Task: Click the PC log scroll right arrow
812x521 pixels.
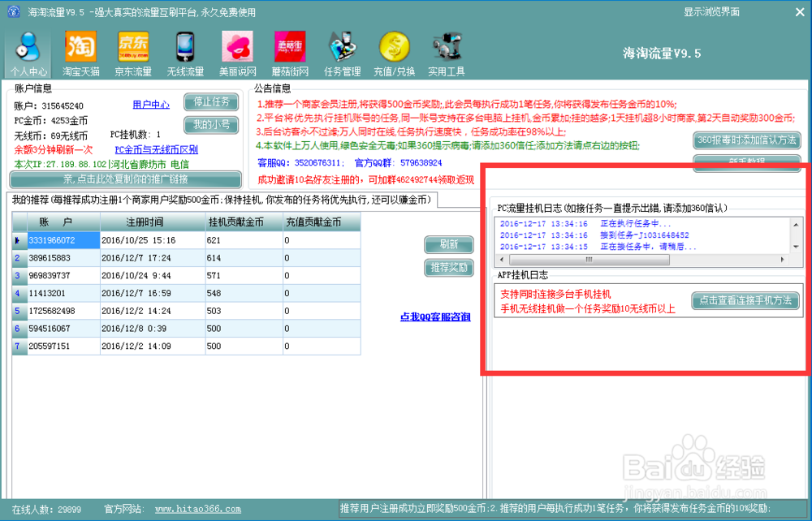Action: pyautogui.click(x=782, y=259)
